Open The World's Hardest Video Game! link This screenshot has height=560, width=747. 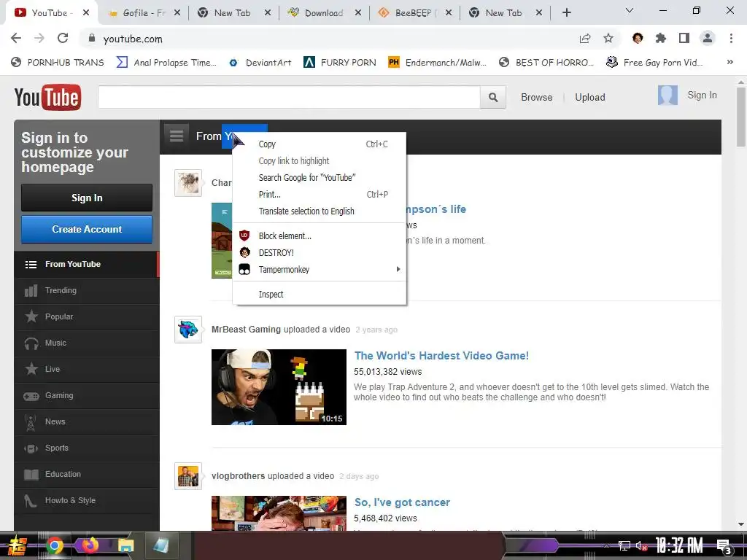tap(441, 356)
